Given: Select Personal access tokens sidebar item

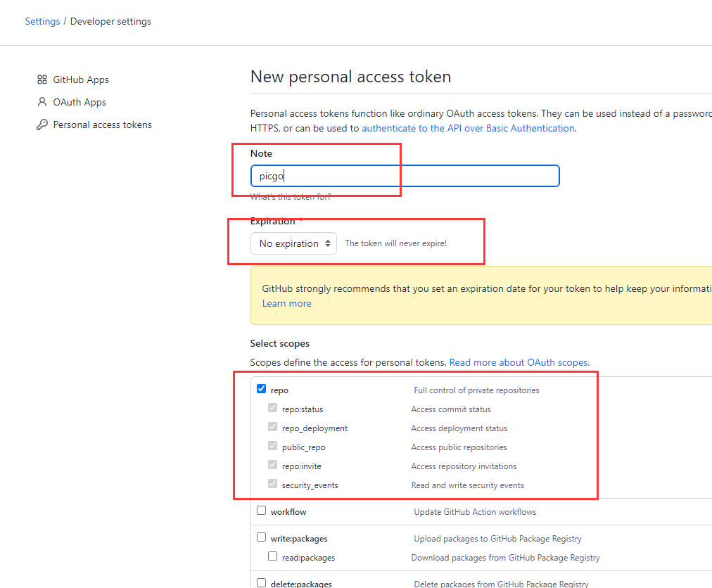Looking at the screenshot, I should point(103,125).
